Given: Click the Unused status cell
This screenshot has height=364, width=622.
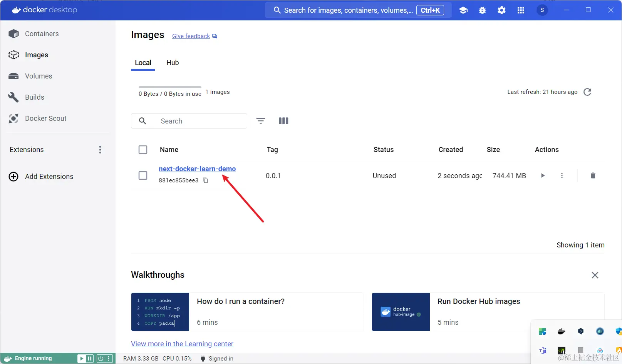Looking at the screenshot, I should coord(384,176).
